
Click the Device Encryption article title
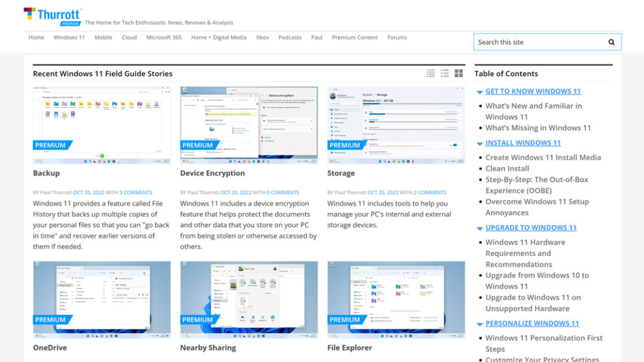coord(213,173)
